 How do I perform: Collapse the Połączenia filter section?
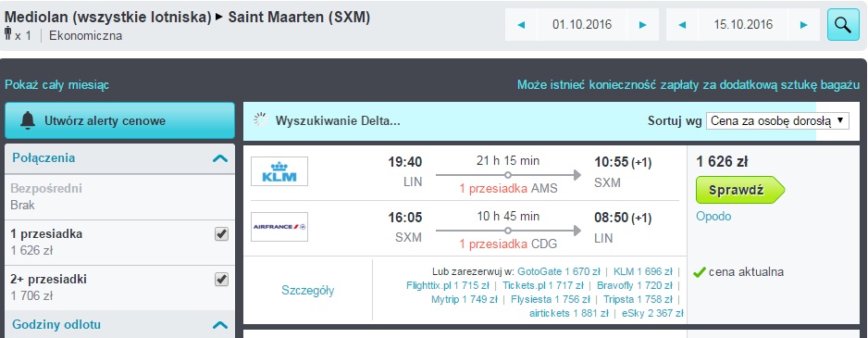[x=219, y=158]
